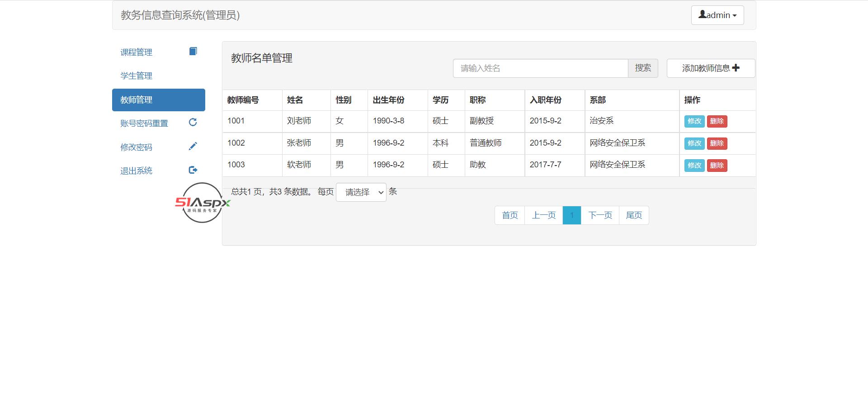
Task: Open 账号密码重置 in the sidebar
Action: [159, 123]
